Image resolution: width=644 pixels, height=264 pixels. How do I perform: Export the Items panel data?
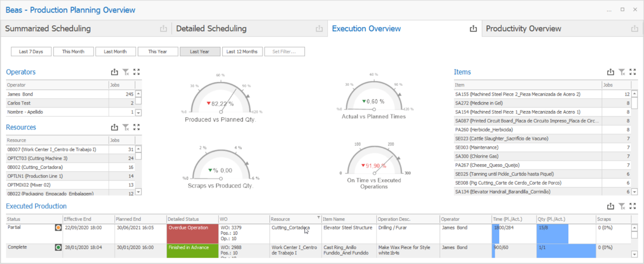point(610,72)
